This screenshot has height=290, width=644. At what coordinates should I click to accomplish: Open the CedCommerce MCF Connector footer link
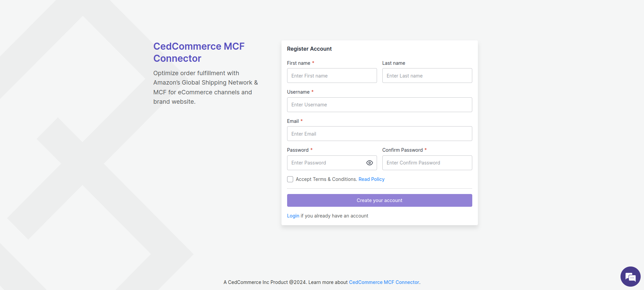(384, 282)
